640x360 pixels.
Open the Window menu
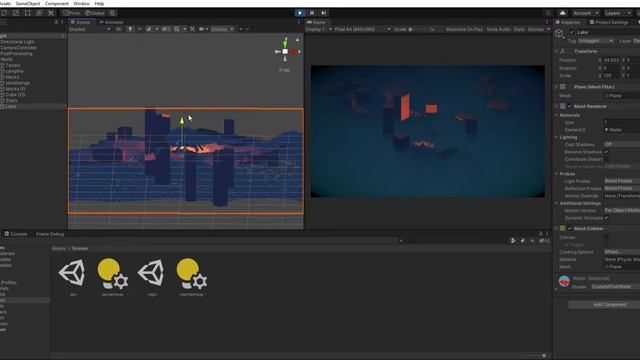tap(81, 3)
